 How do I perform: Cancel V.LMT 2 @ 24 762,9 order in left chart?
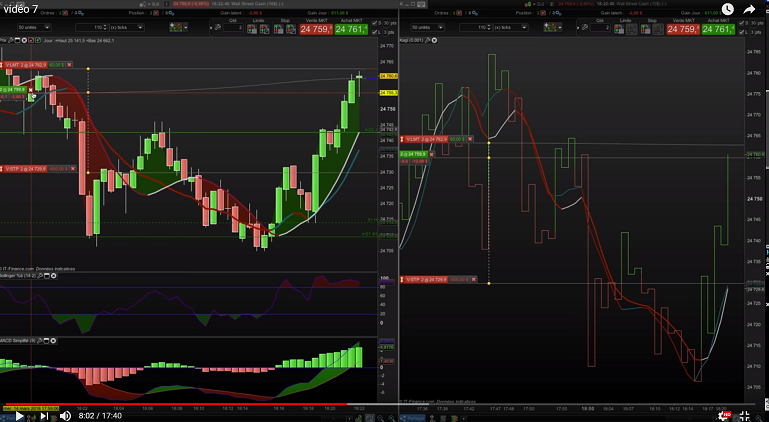point(69,65)
